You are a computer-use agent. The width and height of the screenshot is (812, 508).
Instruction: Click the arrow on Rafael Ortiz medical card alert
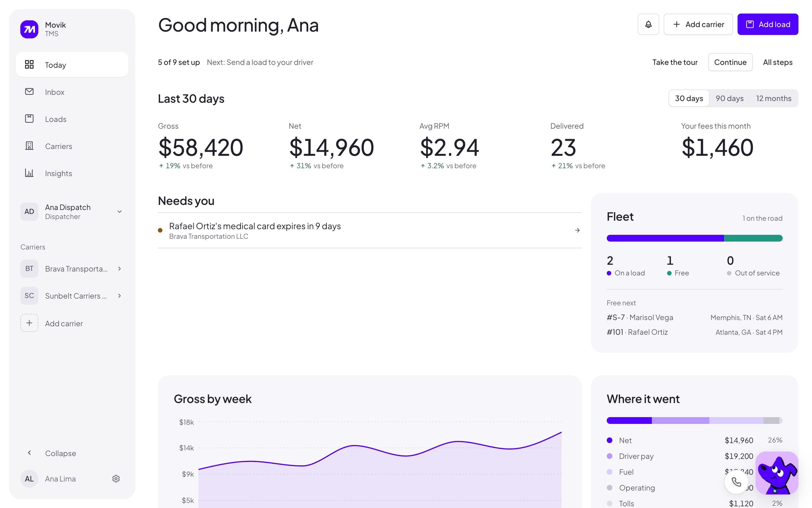[577, 230]
